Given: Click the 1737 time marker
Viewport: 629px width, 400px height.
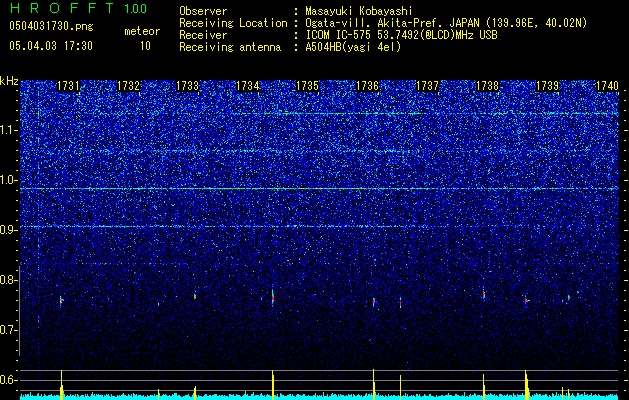Looking at the screenshot, I should [427, 86].
